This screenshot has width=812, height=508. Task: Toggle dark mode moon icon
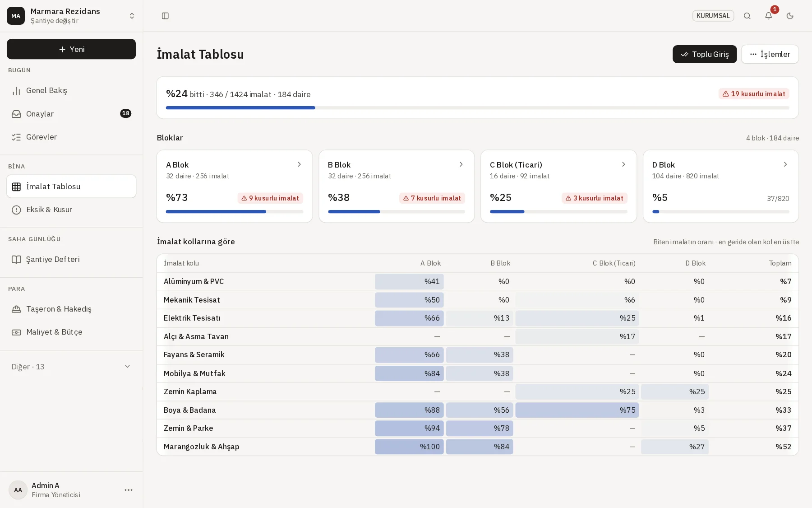pos(790,16)
